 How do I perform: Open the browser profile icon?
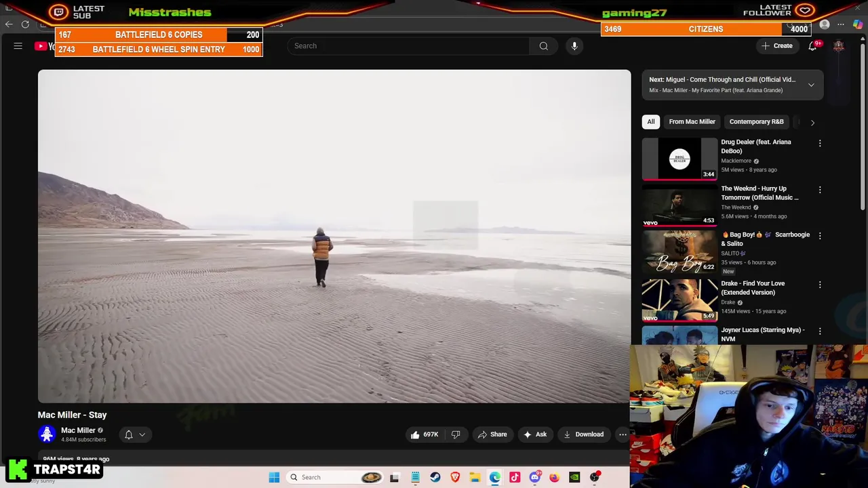pos(825,25)
